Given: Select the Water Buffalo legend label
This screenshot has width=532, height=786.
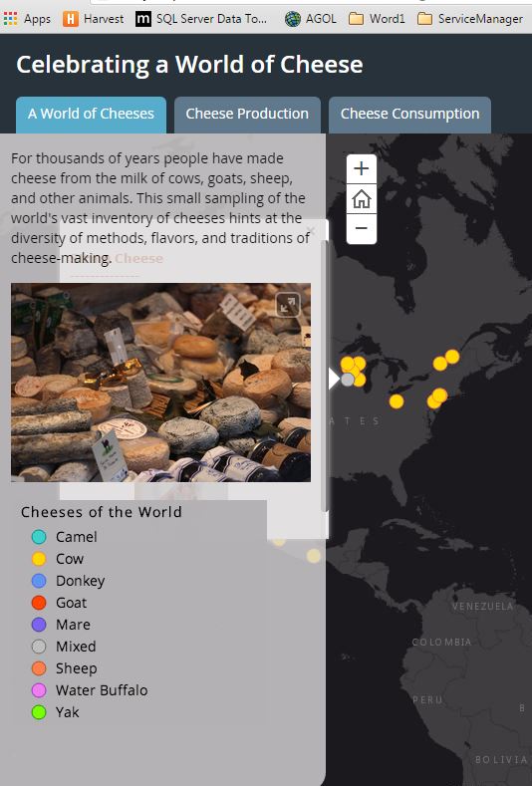Looking at the screenshot, I should [x=102, y=690].
